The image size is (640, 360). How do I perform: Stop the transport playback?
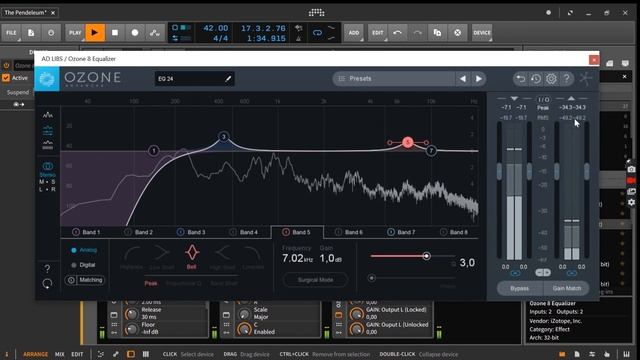tap(115, 33)
